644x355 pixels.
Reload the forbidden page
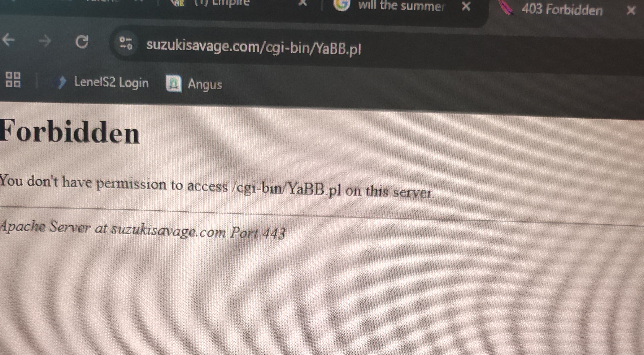(x=82, y=42)
